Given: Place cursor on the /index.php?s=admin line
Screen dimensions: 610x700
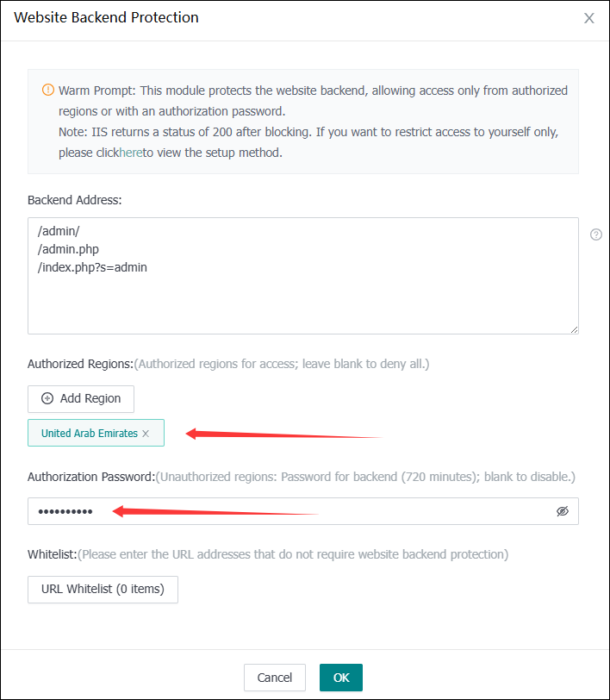Looking at the screenshot, I should click(x=92, y=267).
